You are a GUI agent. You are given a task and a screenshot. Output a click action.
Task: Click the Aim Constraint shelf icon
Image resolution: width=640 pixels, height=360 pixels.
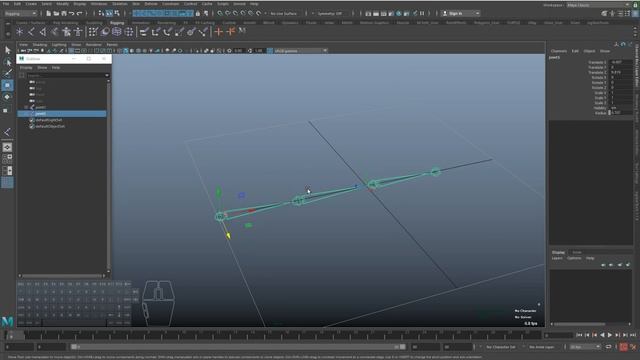coord(191,32)
